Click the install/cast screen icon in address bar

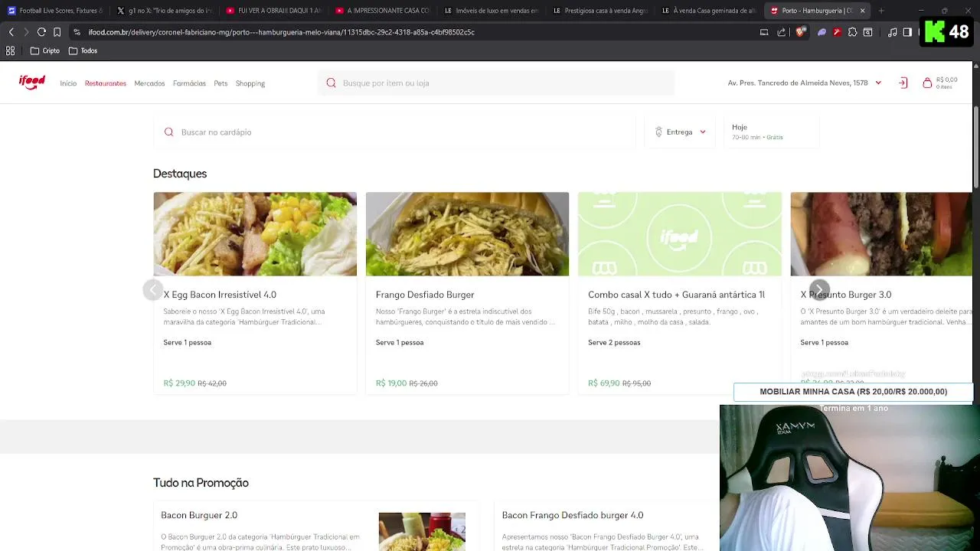764,32
